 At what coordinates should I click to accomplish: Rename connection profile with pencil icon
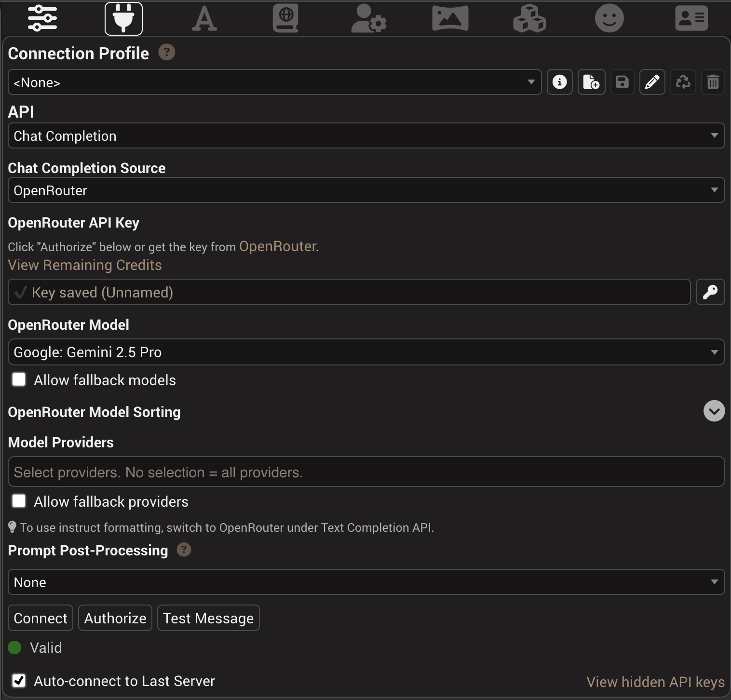[652, 82]
